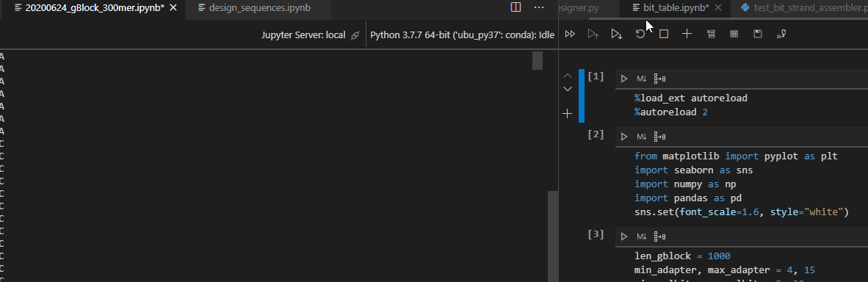Click the left notebook vertical scrollbar
Viewport: 868px width, 282px height.
click(x=553, y=236)
